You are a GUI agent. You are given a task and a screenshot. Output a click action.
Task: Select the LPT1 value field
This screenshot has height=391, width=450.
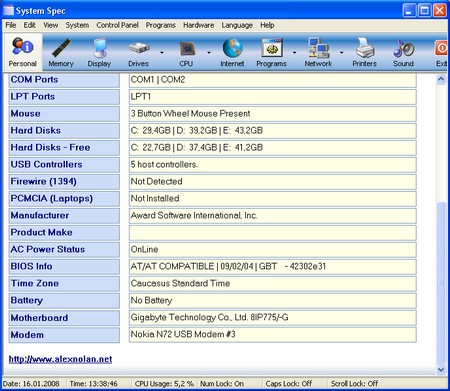click(273, 97)
